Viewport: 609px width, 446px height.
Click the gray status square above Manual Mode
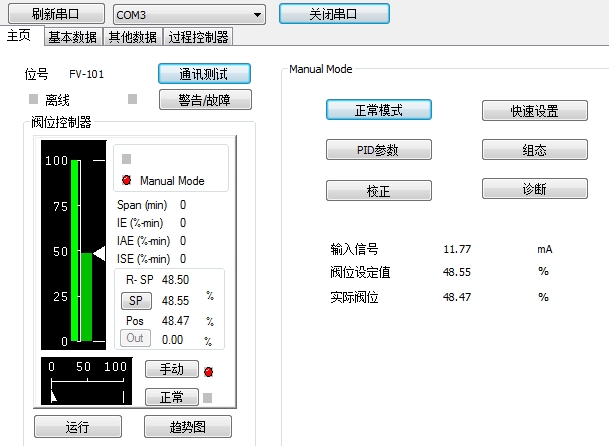coord(127,158)
